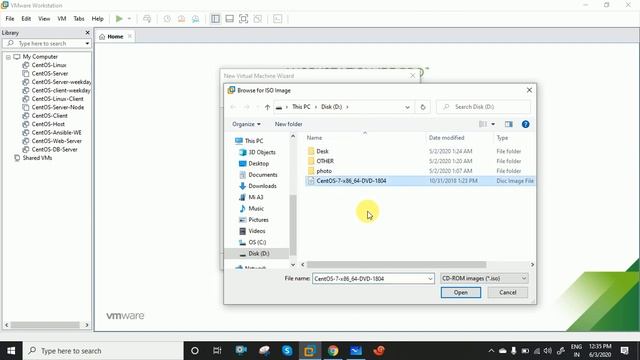This screenshot has width=640, height=360.
Task: Click the New folder button
Action: (x=289, y=124)
